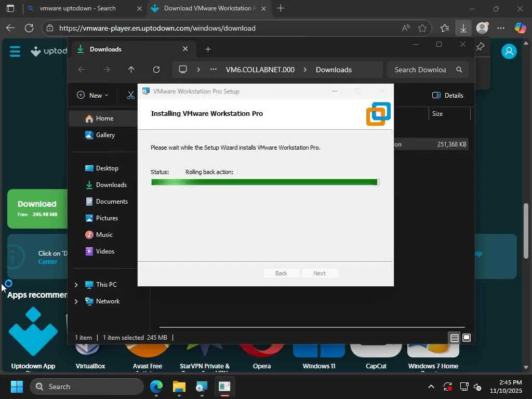Open the CapCut recommended app link
The width and height of the screenshot is (532, 399).
[376, 366]
